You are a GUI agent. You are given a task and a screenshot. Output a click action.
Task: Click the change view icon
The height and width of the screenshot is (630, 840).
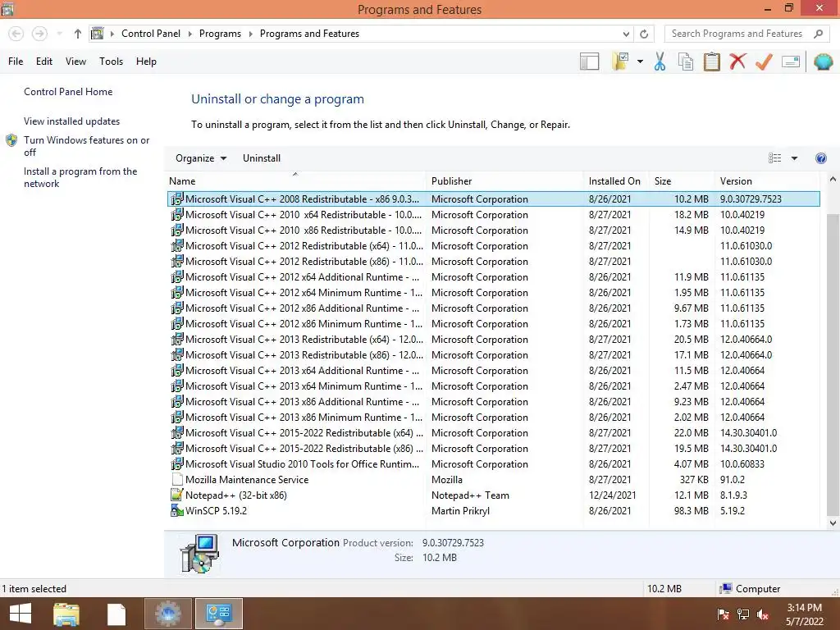pos(774,158)
